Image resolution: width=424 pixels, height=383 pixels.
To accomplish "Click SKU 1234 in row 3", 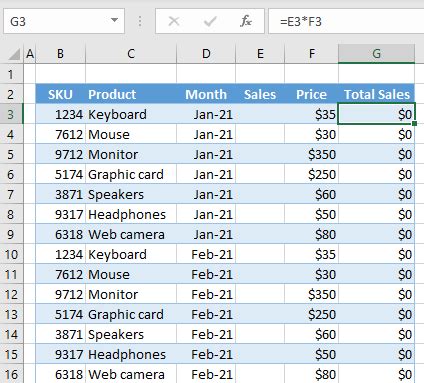I will 60,114.
